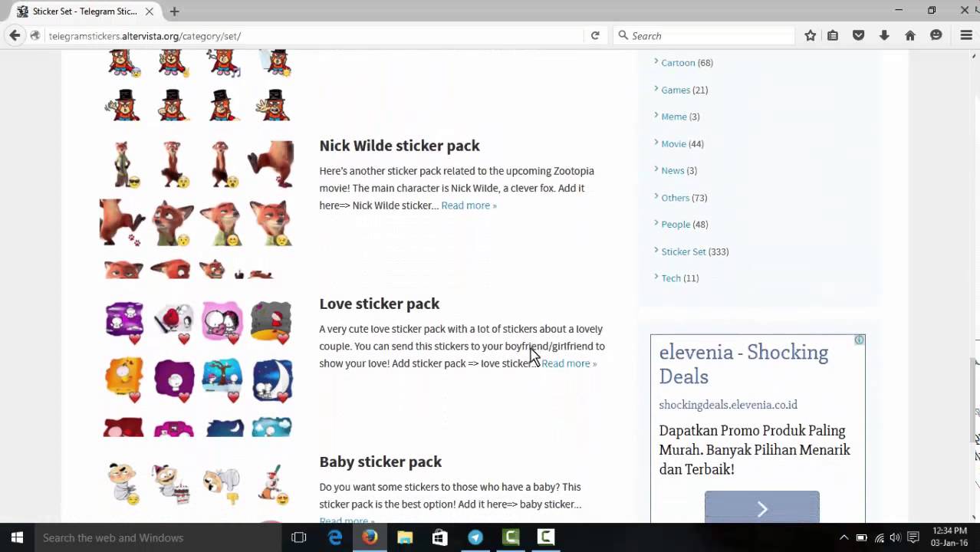This screenshot has height=552, width=980.
Task: Click the Pocket save icon
Action: (859, 35)
